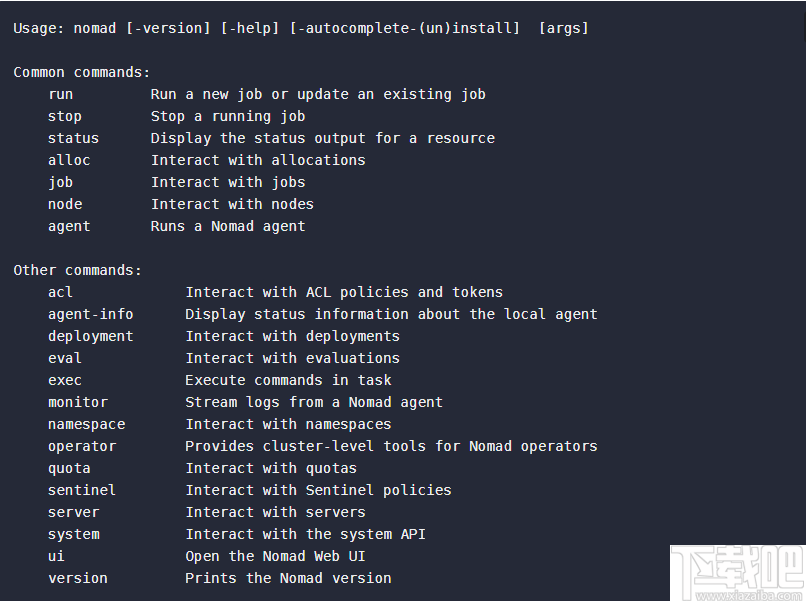Click the 'node' command entry

pyautogui.click(x=65, y=204)
